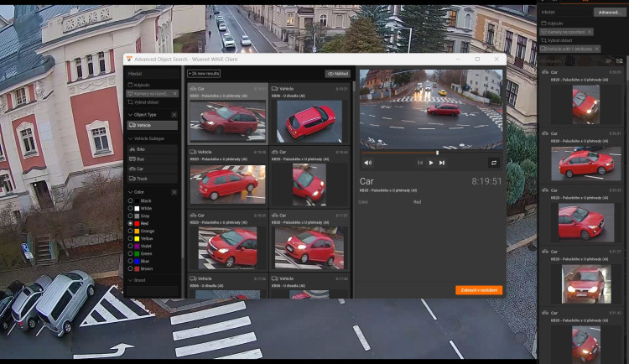Select the Blue color radio option
Viewport: 629px width, 364px height.
click(130, 261)
